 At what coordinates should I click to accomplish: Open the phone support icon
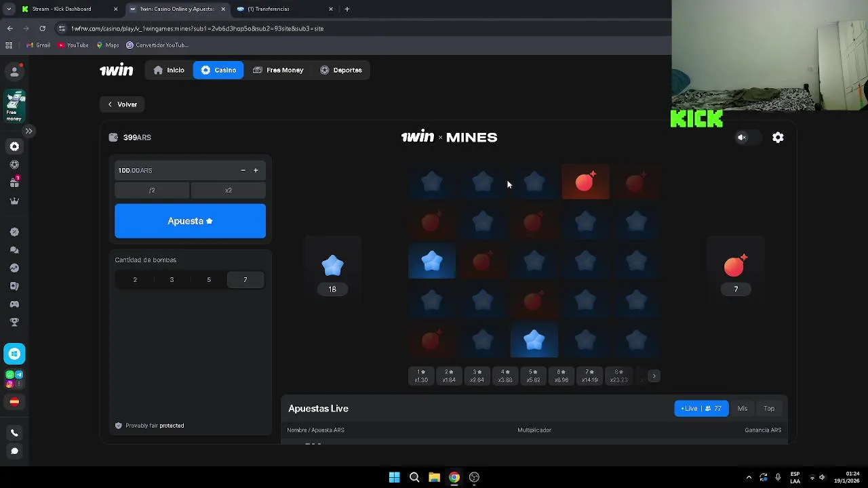14,433
